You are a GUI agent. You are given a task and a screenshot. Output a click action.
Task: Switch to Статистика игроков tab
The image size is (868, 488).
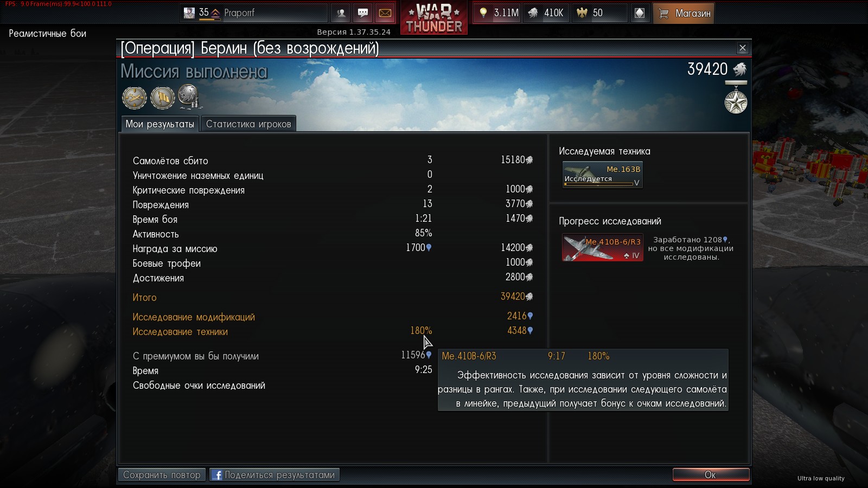(248, 124)
